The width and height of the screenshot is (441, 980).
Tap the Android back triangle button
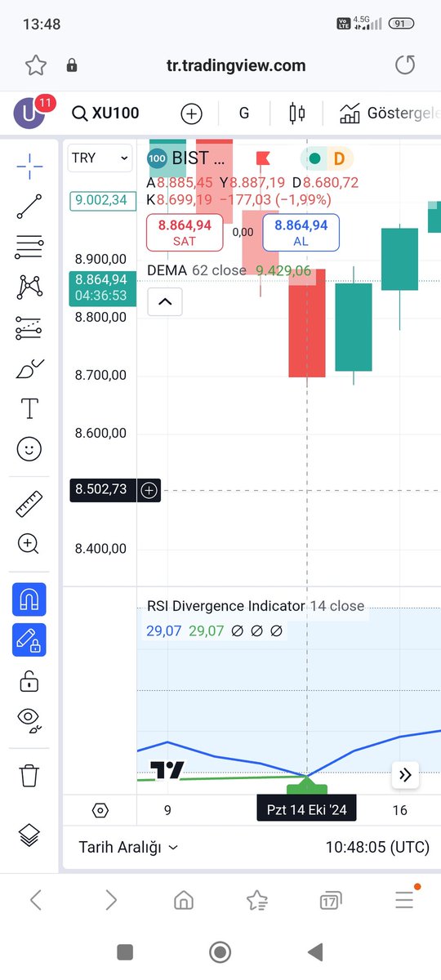314,952
